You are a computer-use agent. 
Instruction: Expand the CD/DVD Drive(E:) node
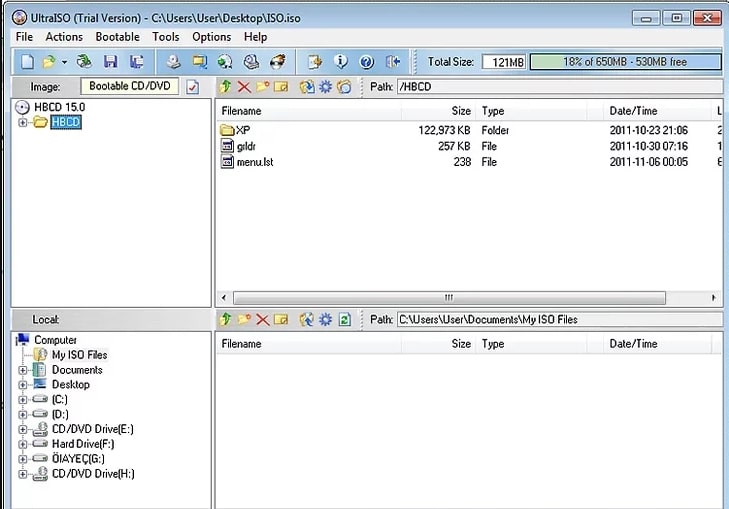click(22, 430)
